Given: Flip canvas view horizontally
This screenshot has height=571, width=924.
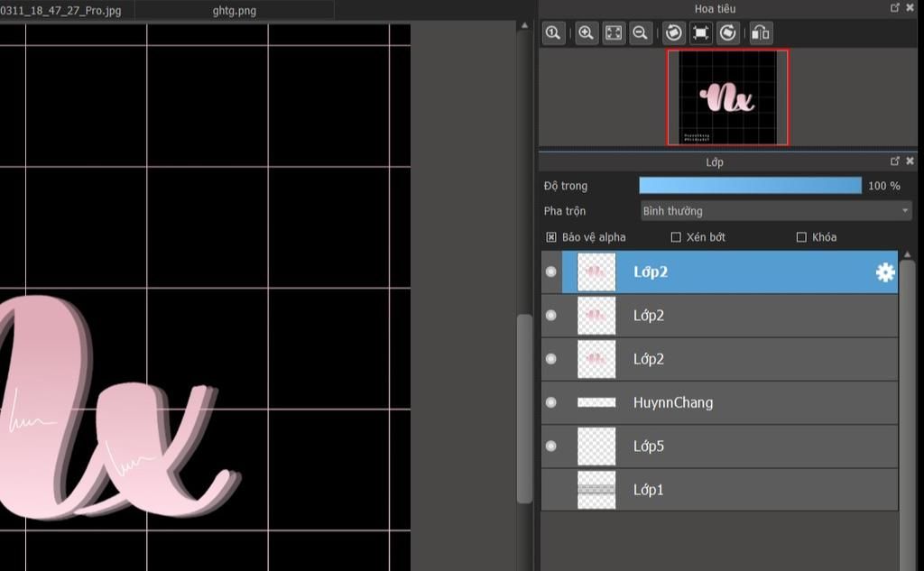Looking at the screenshot, I should 761,33.
